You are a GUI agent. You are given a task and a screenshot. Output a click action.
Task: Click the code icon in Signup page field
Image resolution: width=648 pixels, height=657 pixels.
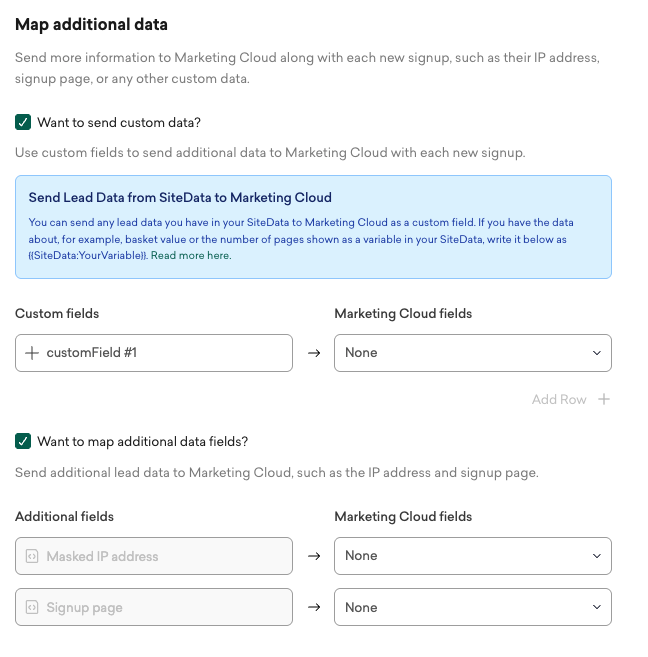pos(32,607)
